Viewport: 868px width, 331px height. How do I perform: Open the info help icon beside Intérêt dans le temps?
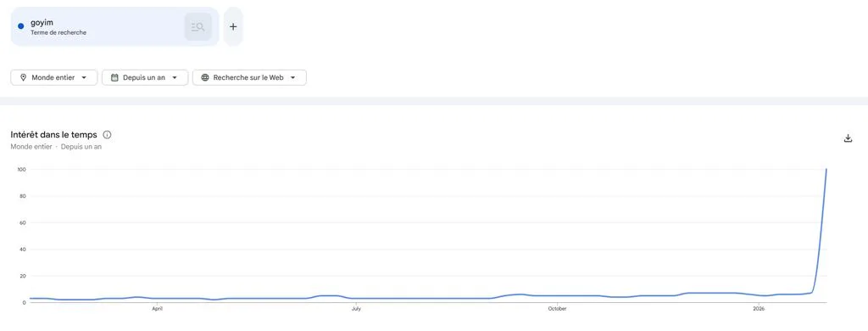pos(108,135)
